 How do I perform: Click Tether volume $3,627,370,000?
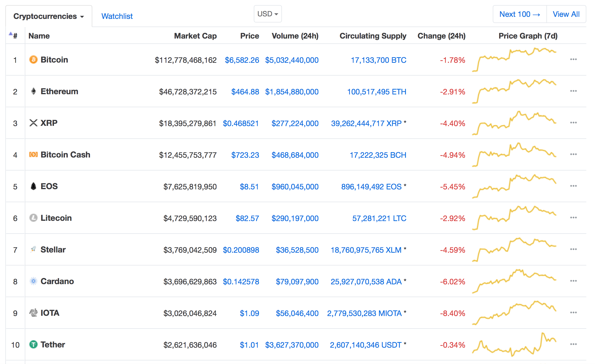click(x=292, y=345)
